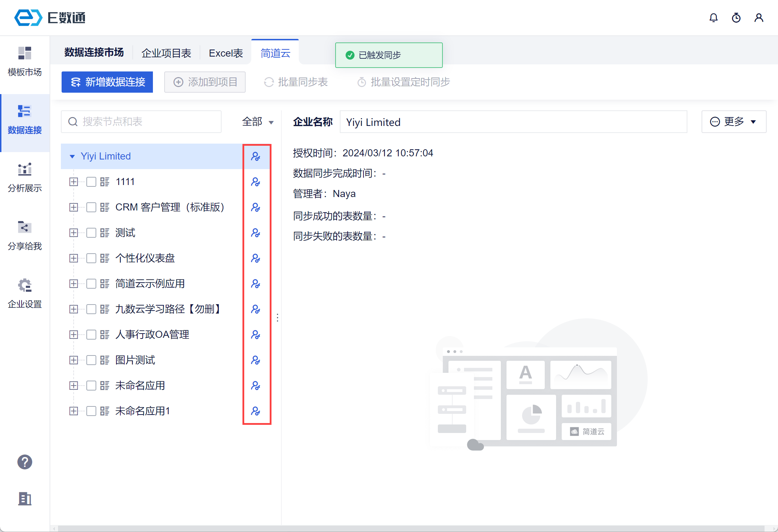Select checkbox for 人事行政OA管理
This screenshot has height=532, width=778.
(91, 335)
